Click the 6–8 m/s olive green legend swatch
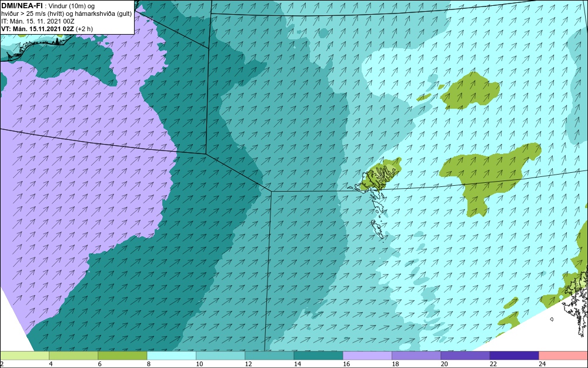588x368 pixels. (123, 355)
